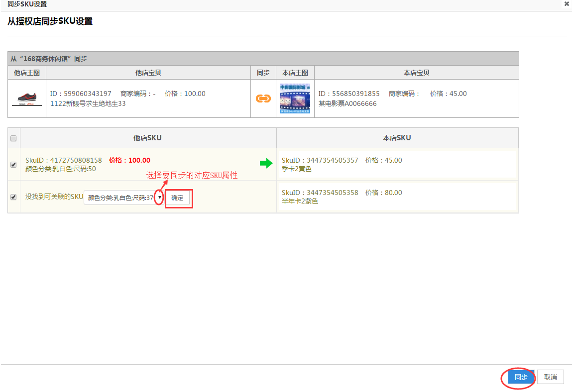Select the 本店宝贝 column header
Viewport: 572px width, 392px height.
point(416,73)
